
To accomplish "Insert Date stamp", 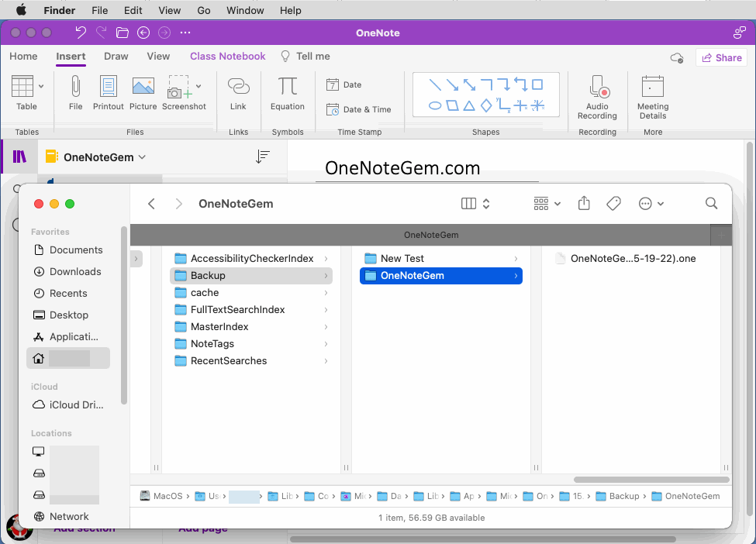I will pyautogui.click(x=343, y=84).
